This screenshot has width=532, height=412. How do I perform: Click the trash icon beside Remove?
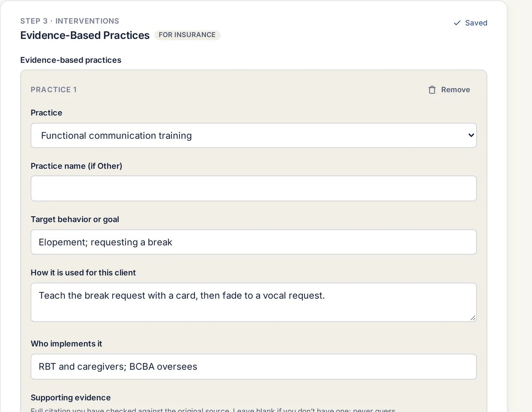pyautogui.click(x=432, y=90)
